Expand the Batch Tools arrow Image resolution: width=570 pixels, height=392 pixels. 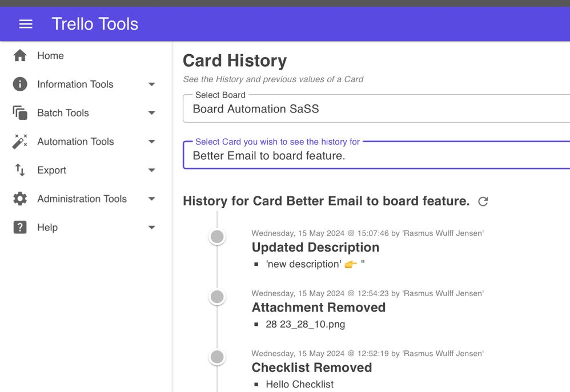tap(152, 113)
